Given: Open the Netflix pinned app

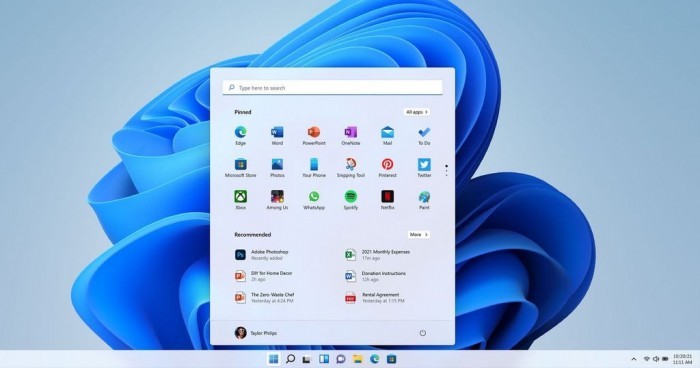Looking at the screenshot, I should click(388, 200).
